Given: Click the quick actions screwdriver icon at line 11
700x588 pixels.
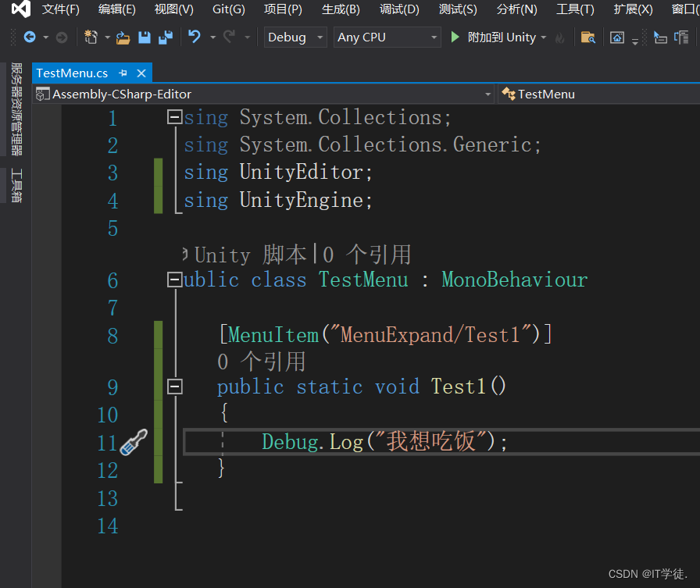Looking at the screenshot, I should (131, 441).
